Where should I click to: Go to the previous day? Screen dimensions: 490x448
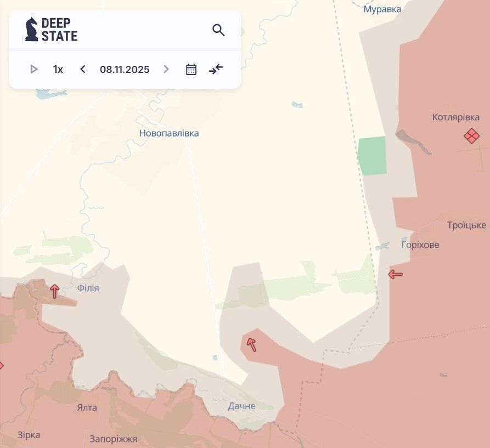click(x=83, y=70)
